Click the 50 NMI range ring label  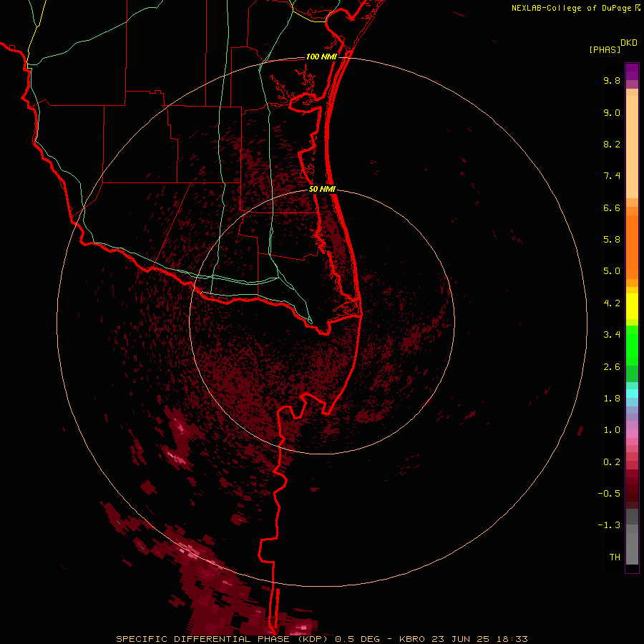tap(322, 189)
